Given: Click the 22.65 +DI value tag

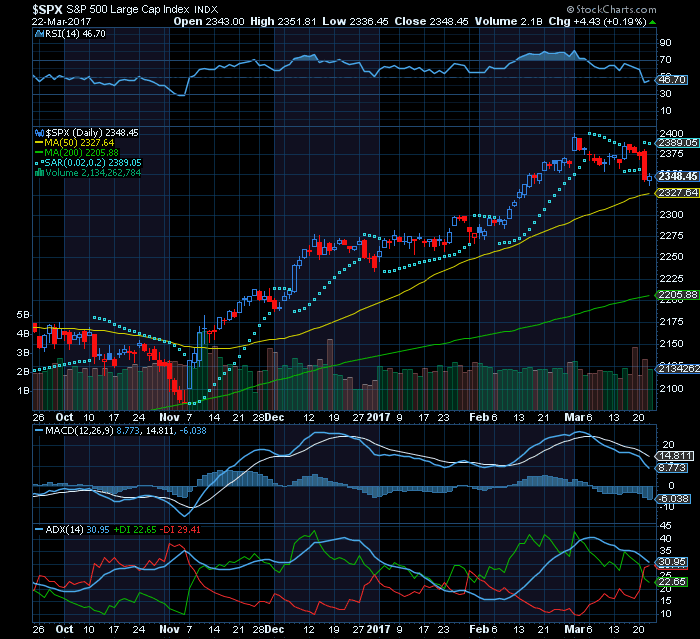Looking at the screenshot, I should pyautogui.click(x=672, y=582).
